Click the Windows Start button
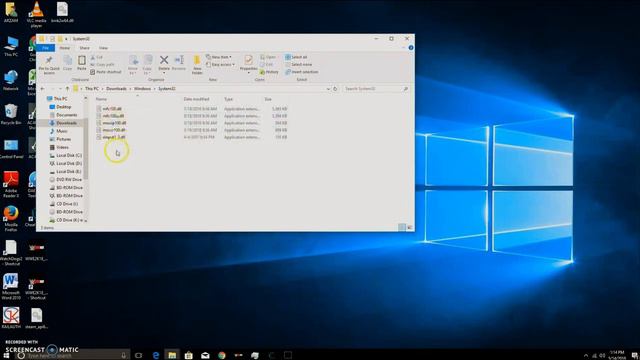The image size is (640, 360). point(6,356)
